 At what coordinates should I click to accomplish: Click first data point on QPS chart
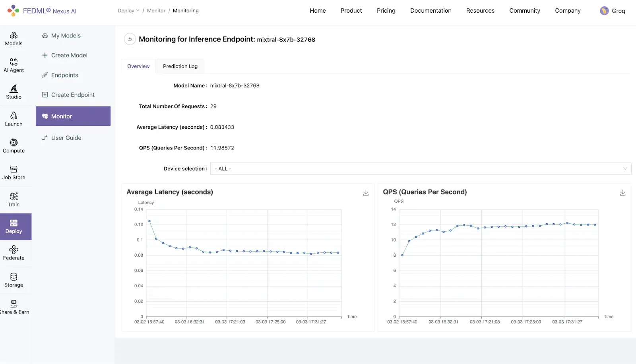pyautogui.click(x=402, y=255)
